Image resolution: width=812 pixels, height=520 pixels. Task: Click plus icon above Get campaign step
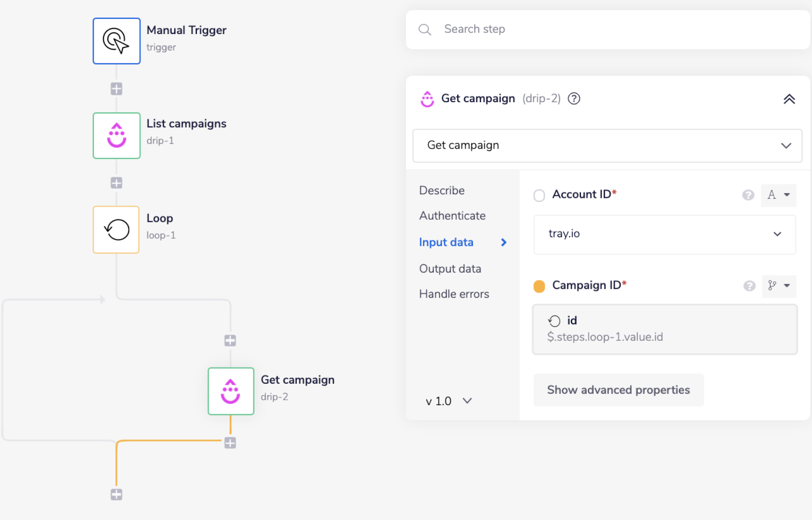pos(230,340)
